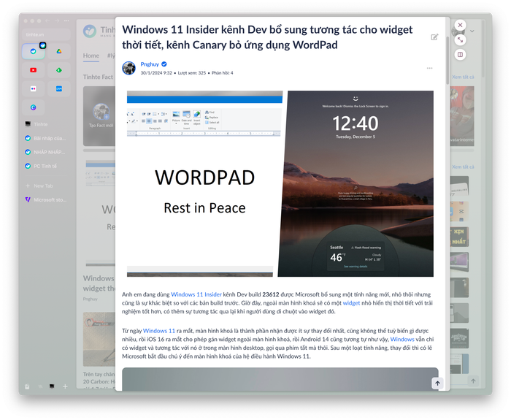Grab the Peek article vertical scrollbar
The height and width of the screenshot is (420, 511).
click(x=447, y=61)
